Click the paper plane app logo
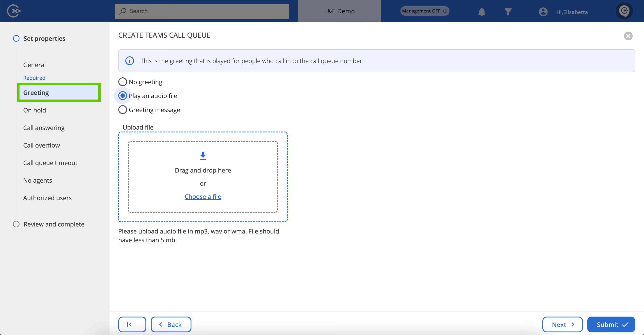 [14, 11]
